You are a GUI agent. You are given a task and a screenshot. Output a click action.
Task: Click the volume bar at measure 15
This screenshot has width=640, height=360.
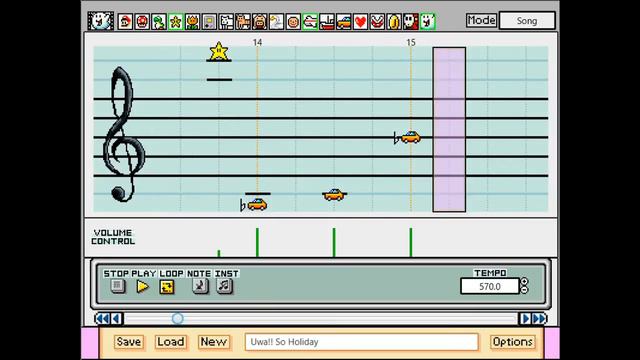(411, 242)
